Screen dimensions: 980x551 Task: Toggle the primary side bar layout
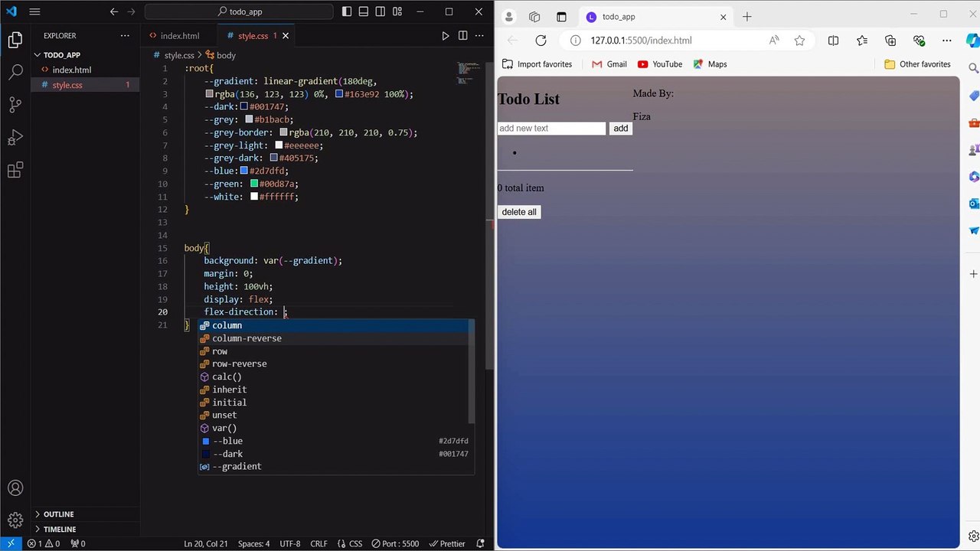347,11
